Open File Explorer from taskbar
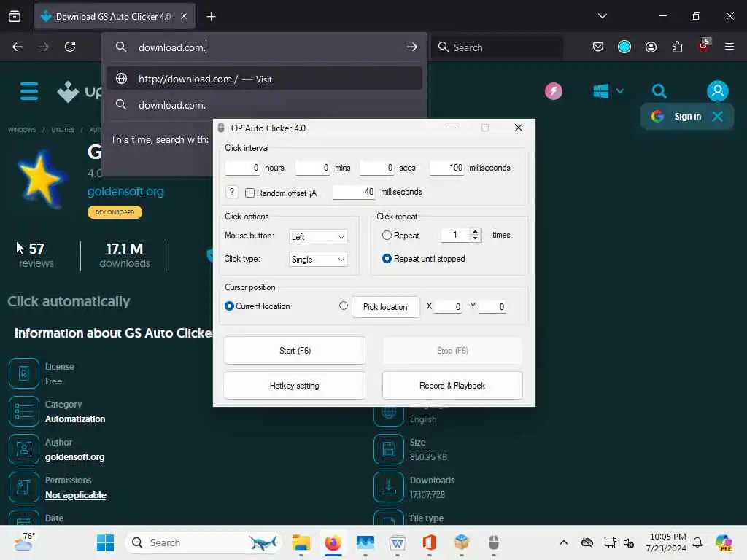This screenshot has width=747, height=560. 301,542
